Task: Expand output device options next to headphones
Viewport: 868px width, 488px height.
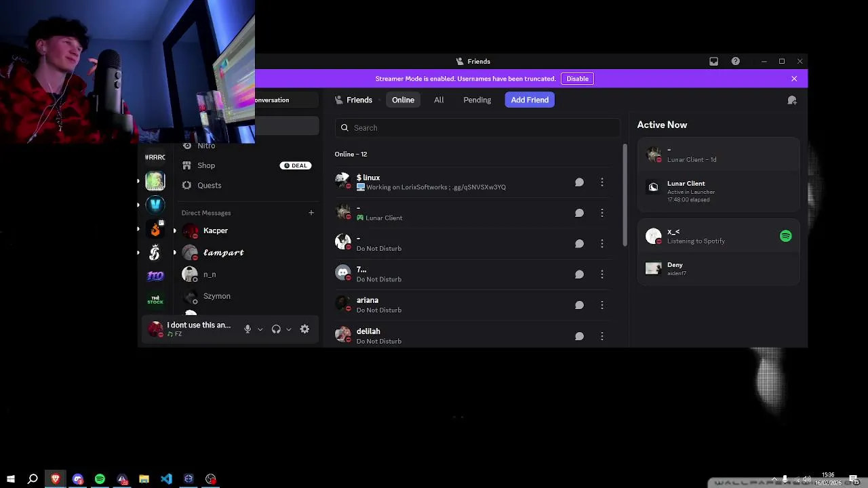Action: (x=288, y=330)
